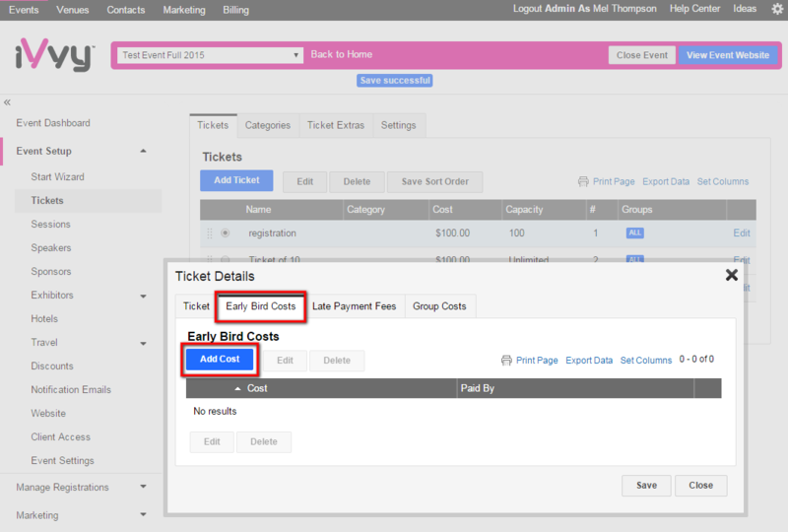Click printer icon in Early Bird Costs

(x=506, y=360)
